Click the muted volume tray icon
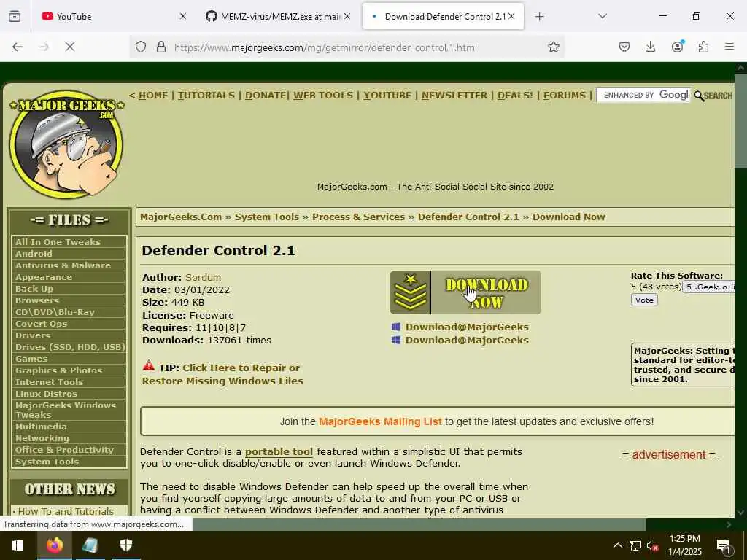747x560 pixels. (651, 545)
